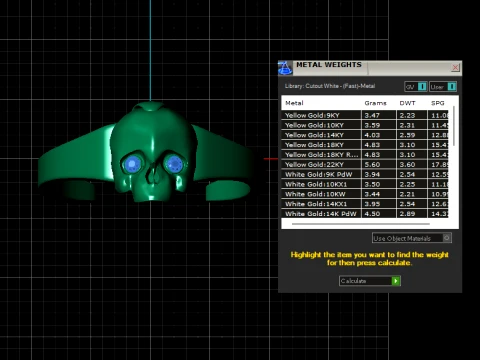Click the vertical scrollbar of metals list
480x360 pixels.
454,127
